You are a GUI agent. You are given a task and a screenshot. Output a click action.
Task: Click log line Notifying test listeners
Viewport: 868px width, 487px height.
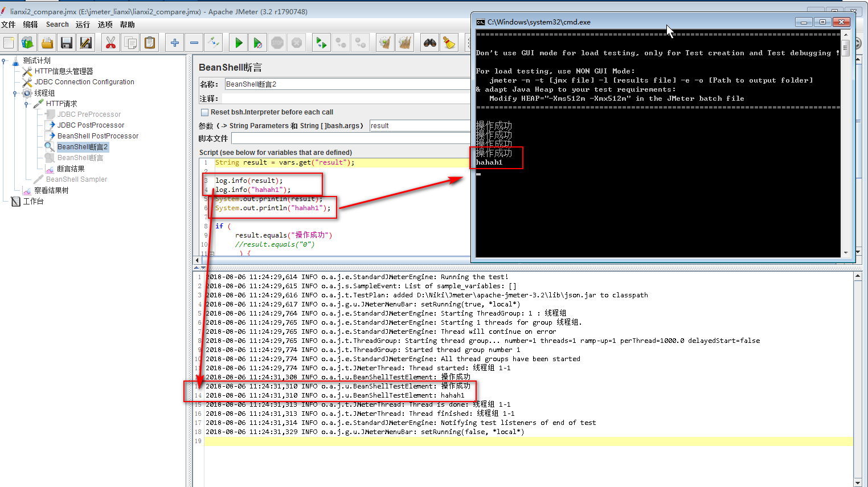point(401,423)
